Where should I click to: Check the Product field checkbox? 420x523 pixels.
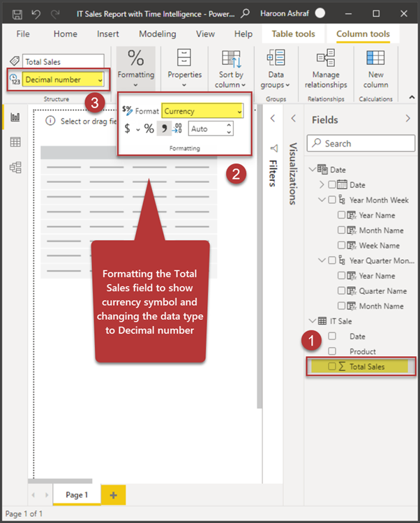click(x=331, y=351)
